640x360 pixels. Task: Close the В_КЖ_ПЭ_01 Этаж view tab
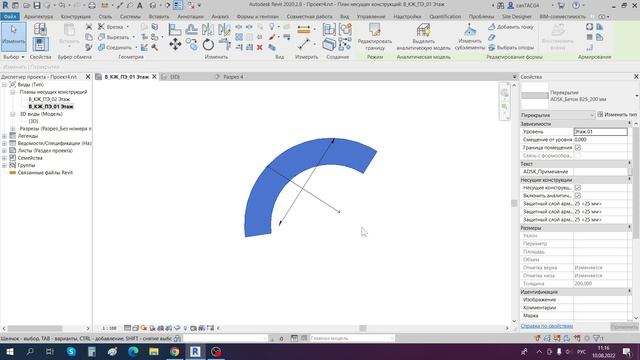[x=154, y=77]
